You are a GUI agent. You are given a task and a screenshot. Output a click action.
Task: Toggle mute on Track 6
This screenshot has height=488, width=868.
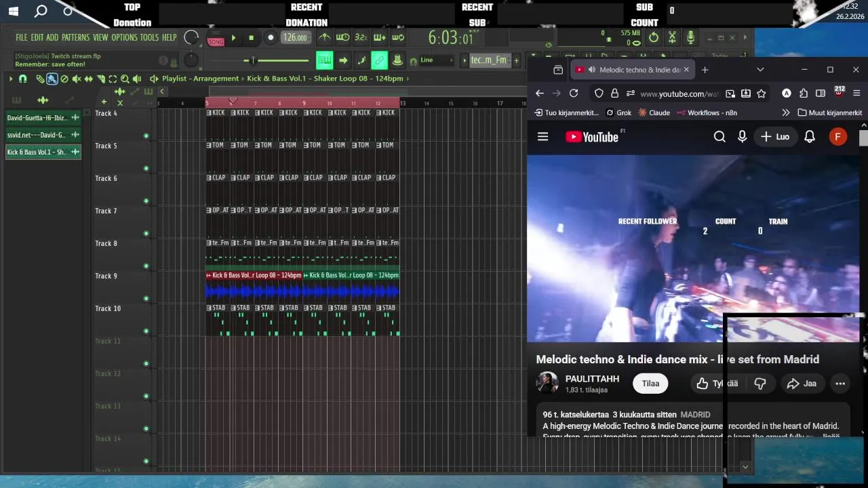coord(146,201)
